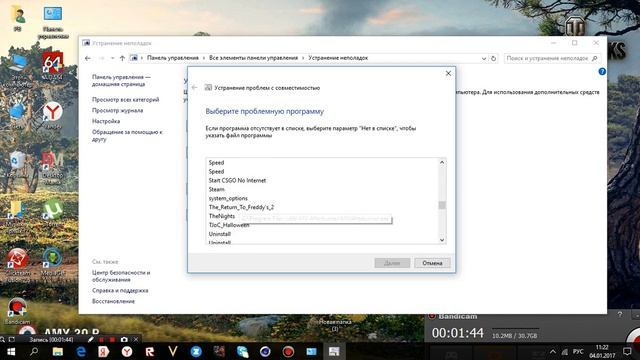Screen dimensions: 640x360
Task: Take a Bandicam screenshot with camera icon
Action: pyautogui.click(x=124, y=340)
